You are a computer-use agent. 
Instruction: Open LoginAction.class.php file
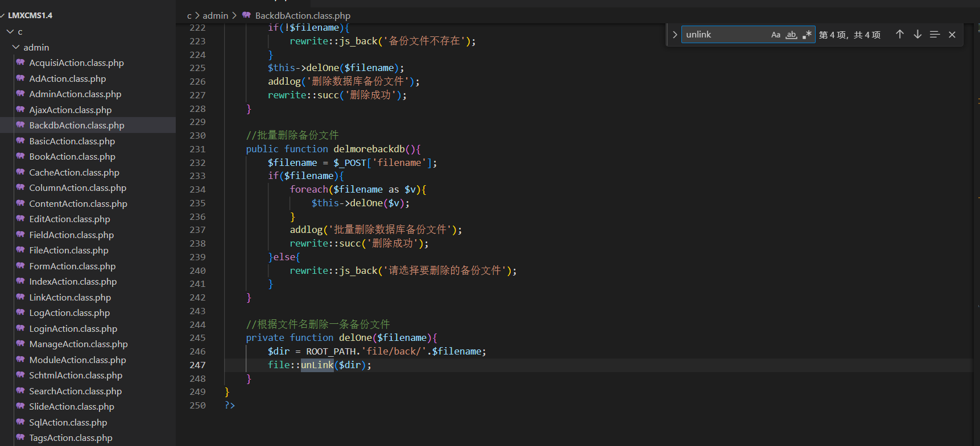coord(73,328)
